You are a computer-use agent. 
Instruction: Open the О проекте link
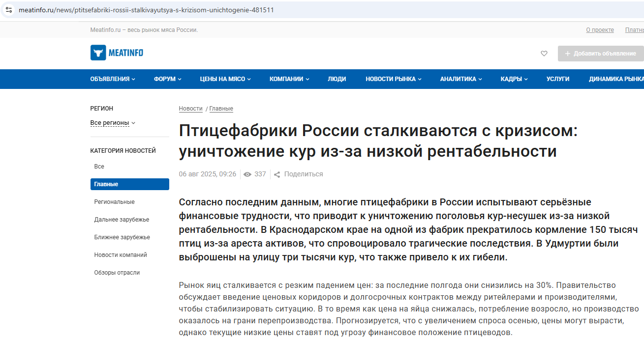point(600,30)
